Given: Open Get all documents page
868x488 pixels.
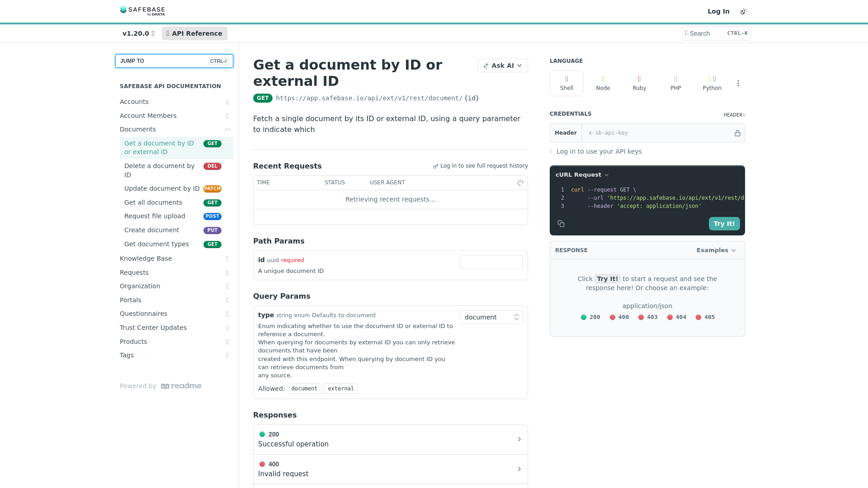Looking at the screenshot, I should click(176, 203).
